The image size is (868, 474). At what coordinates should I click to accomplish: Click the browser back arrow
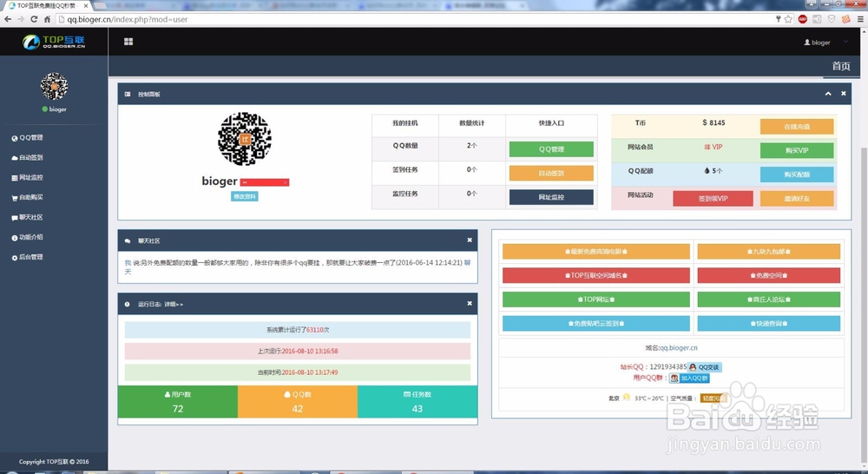(x=8, y=19)
